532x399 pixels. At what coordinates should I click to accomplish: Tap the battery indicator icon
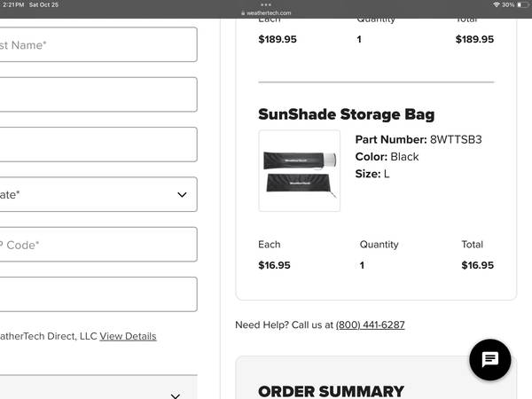(523, 5)
